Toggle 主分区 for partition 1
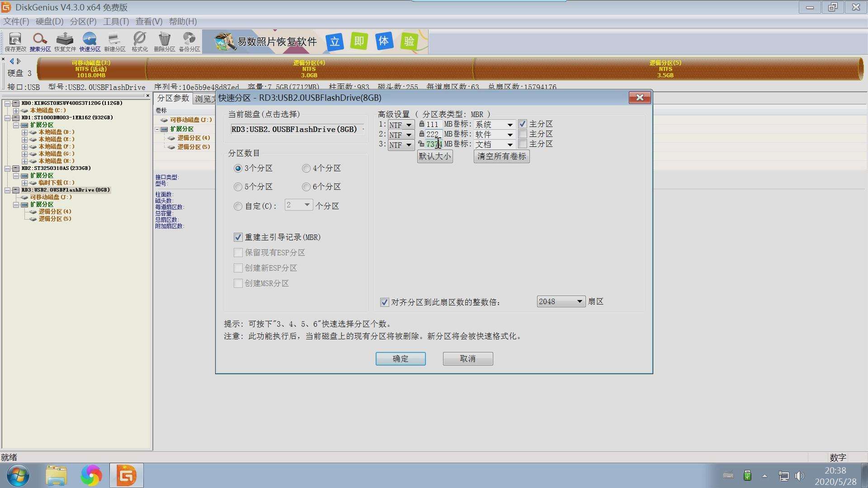This screenshot has width=868, height=488. pyautogui.click(x=523, y=123)
